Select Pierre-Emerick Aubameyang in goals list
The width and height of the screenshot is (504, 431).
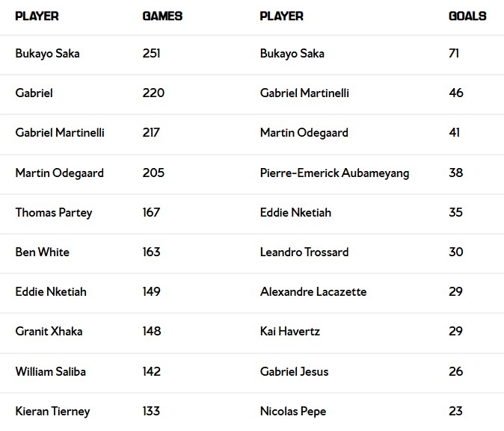[x=334, y=173]
